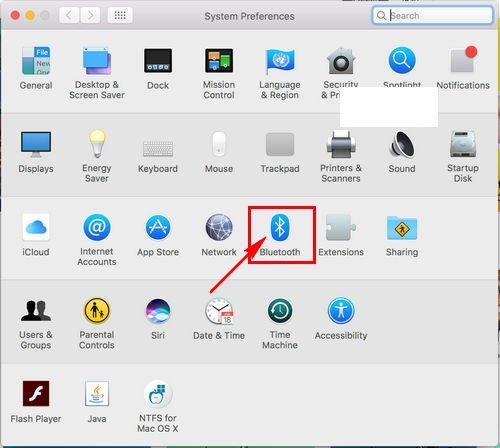Focus the Search field
The width and height of the screenshot is (500, 448).
(432, 15)
